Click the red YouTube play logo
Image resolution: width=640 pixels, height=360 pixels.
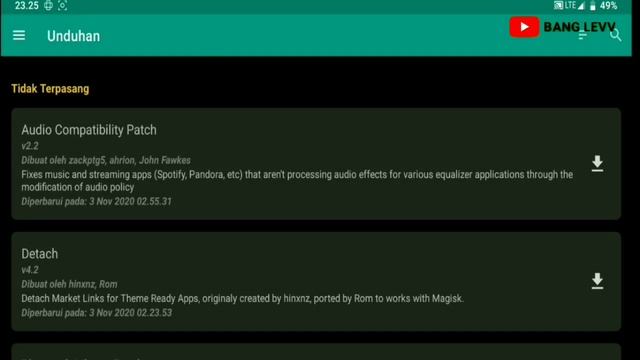(x=524, y=27)
